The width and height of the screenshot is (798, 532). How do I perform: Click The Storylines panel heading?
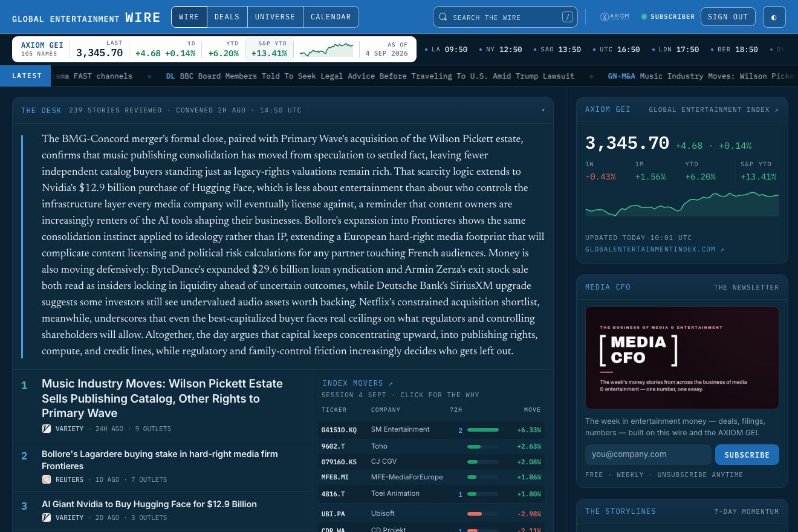620,511
